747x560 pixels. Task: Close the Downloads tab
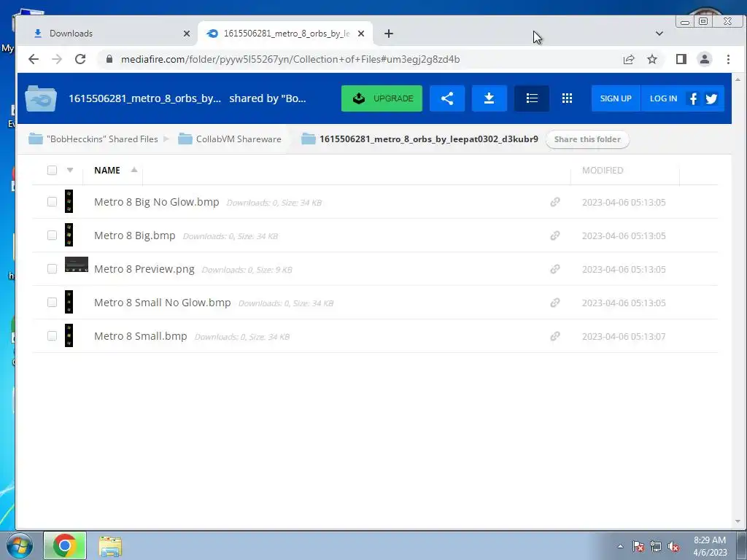tap(187, 34)
